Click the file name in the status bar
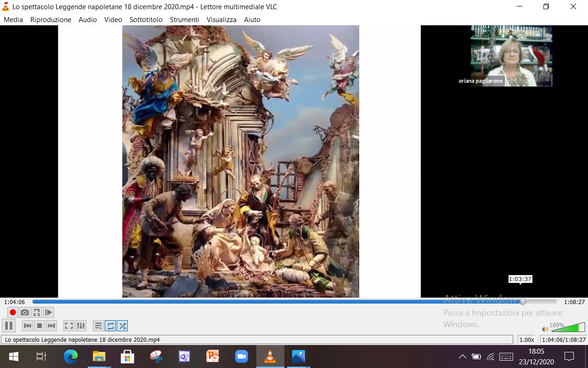Viewport: 588px width, 368px height. [82, 340]
